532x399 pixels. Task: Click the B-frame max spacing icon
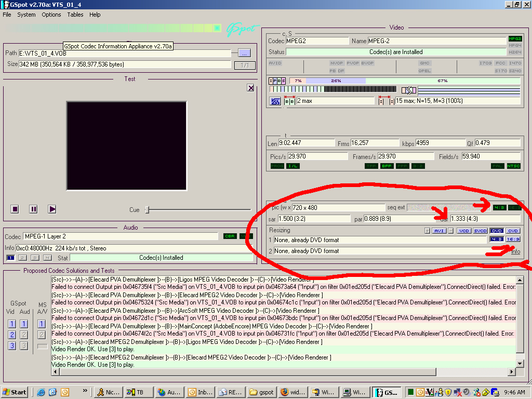click(x=289, y=101)
